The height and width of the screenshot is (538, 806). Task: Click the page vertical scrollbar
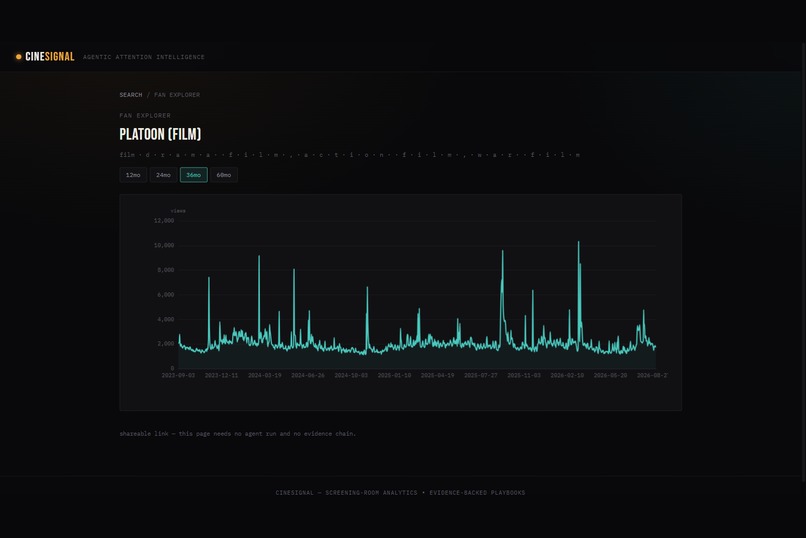(x=803, y=262)
